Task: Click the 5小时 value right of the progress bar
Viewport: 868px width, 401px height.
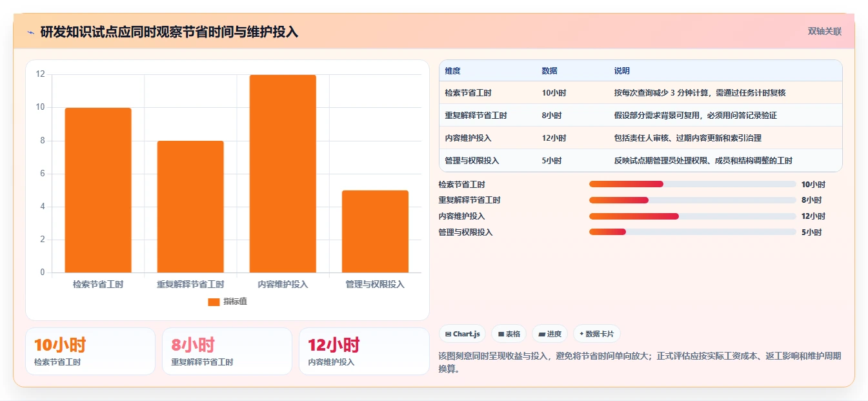Action: [811, 232]
